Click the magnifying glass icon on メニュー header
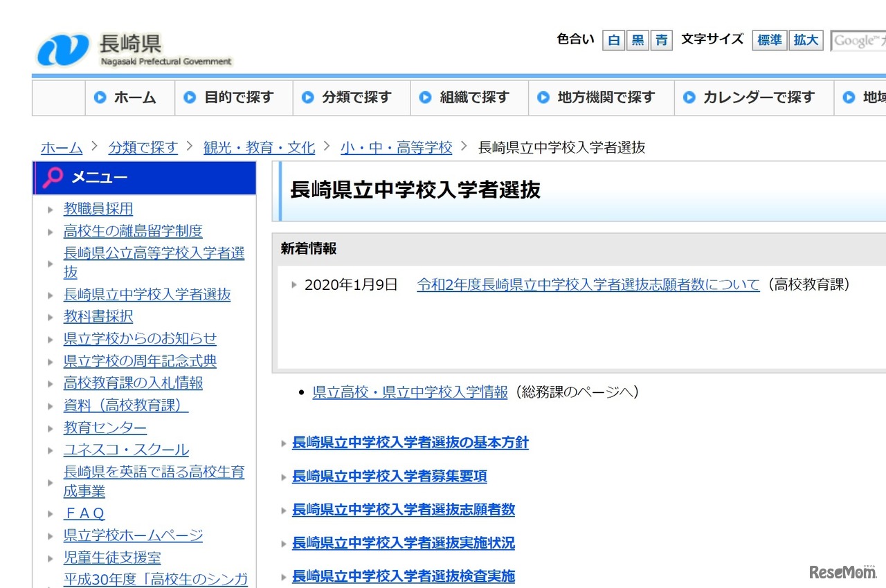This screenshot has width=886, height=588. (53, 178)
